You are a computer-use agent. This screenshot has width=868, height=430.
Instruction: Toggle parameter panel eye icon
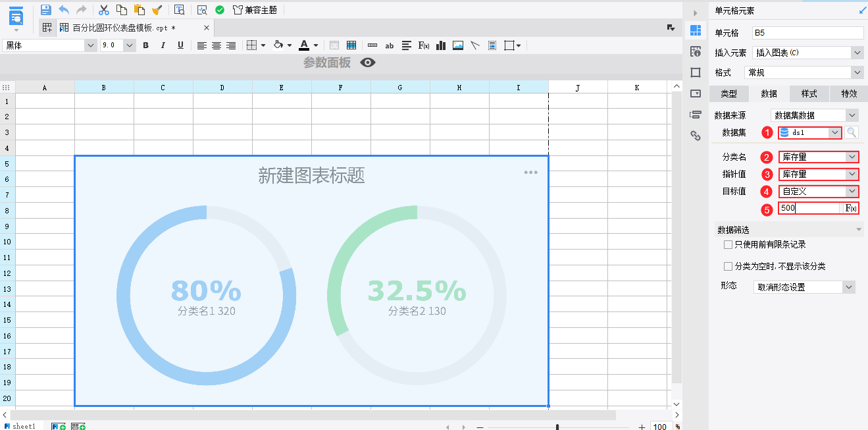tap(368, 63)
